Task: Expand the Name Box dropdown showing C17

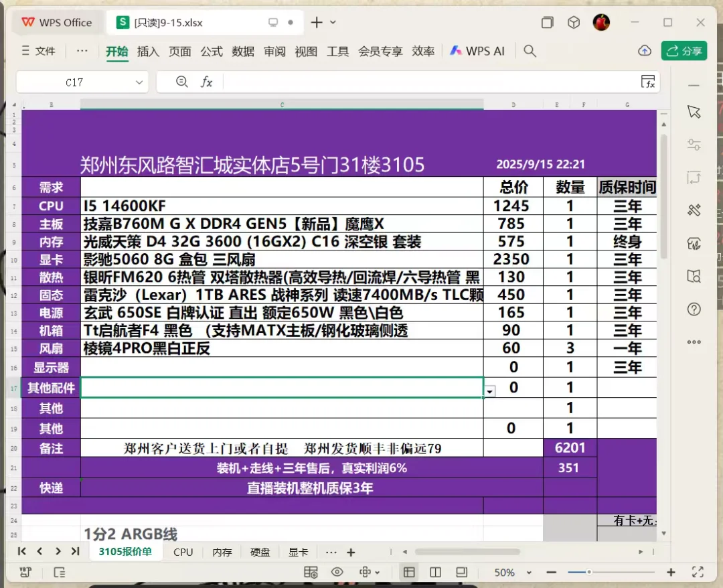Action: [x=139, y=82]
